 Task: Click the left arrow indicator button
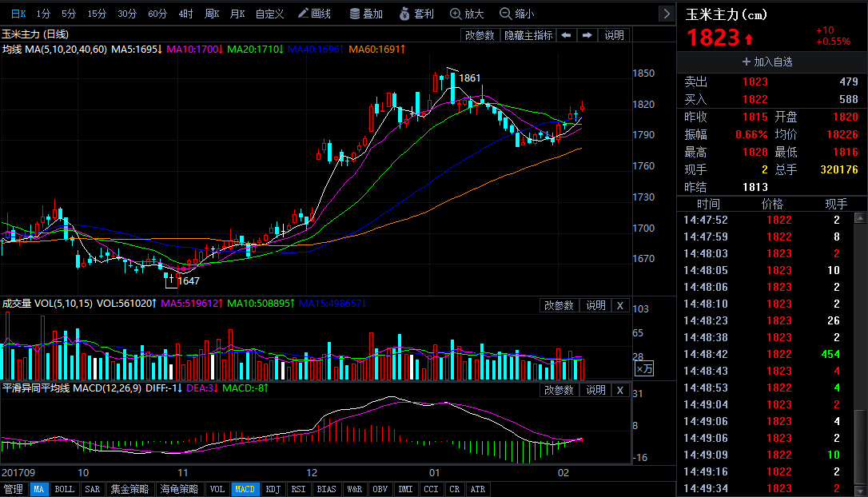[566, 35]
